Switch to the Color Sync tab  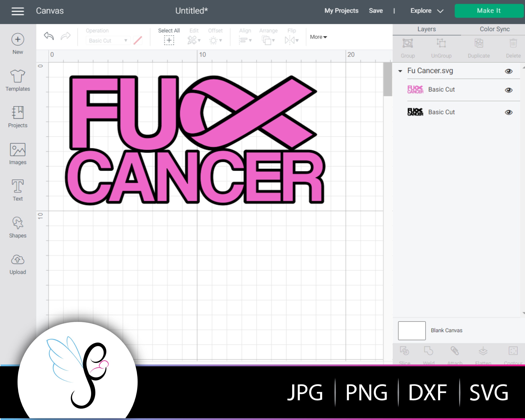pos(494,29)
